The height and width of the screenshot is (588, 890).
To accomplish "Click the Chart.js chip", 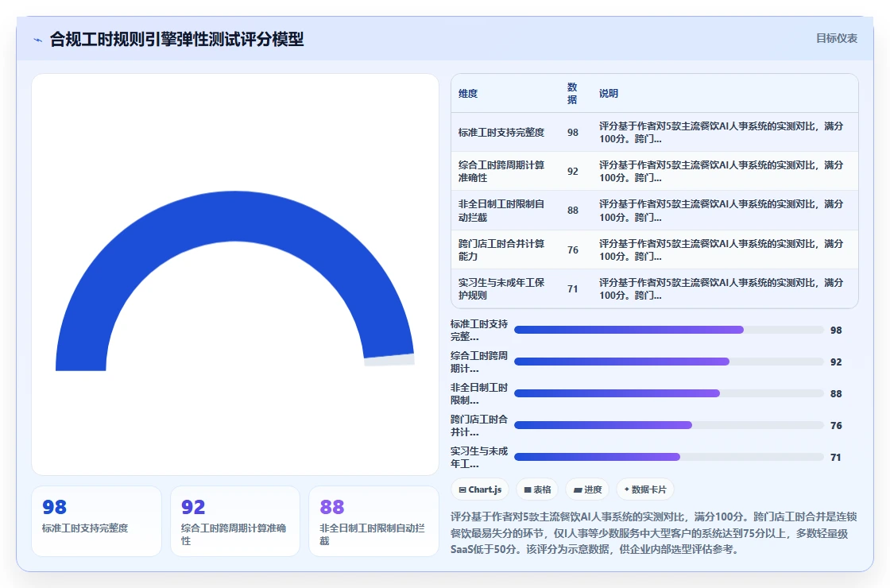I will coord(480,489).
